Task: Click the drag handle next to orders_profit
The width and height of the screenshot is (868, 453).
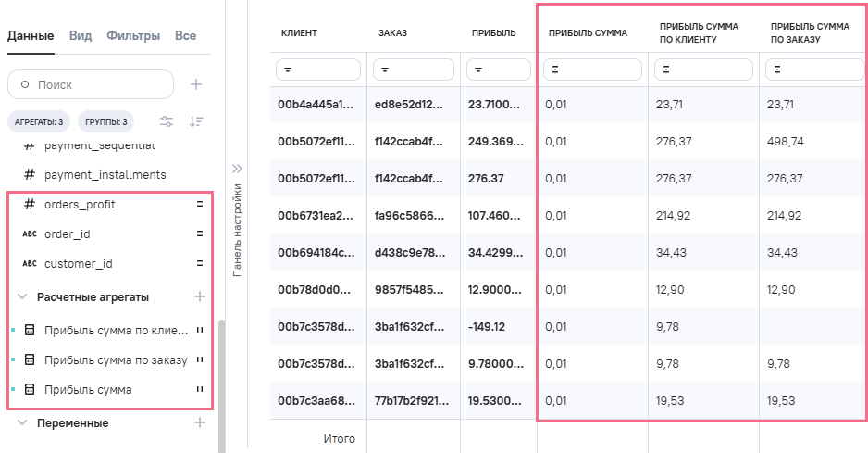Action: 199,204
